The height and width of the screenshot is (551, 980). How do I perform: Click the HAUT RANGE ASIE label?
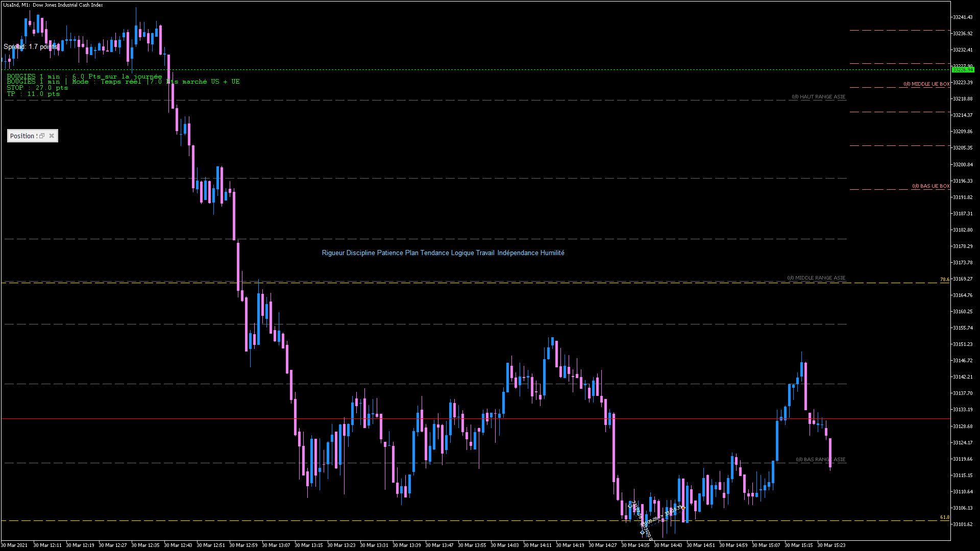point(818,97)
